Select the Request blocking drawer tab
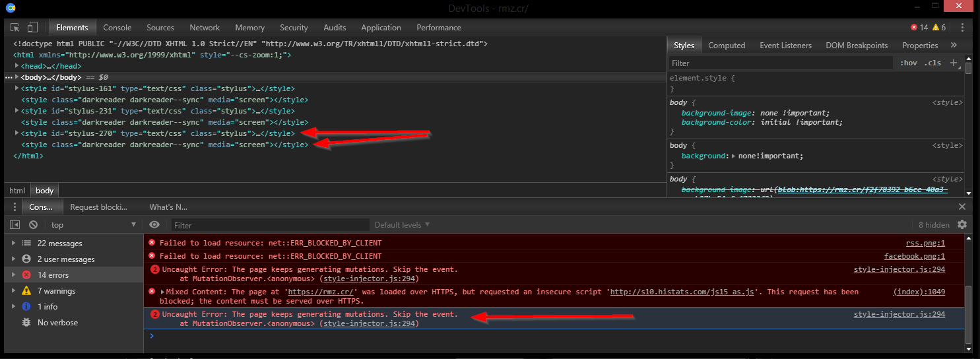The image size is (980, 359). pyautogui.click(x=99, y=207)
